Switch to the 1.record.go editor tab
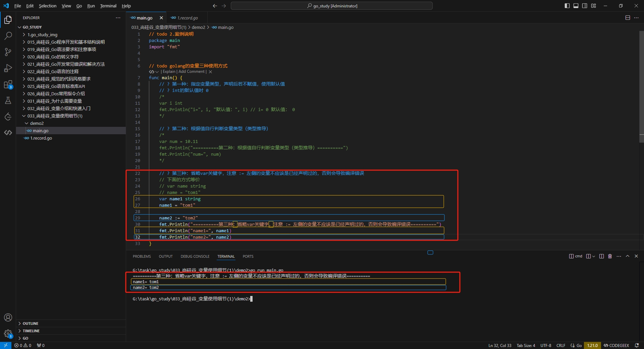Screen dimensions: 644x349 [x=187, y=18]
